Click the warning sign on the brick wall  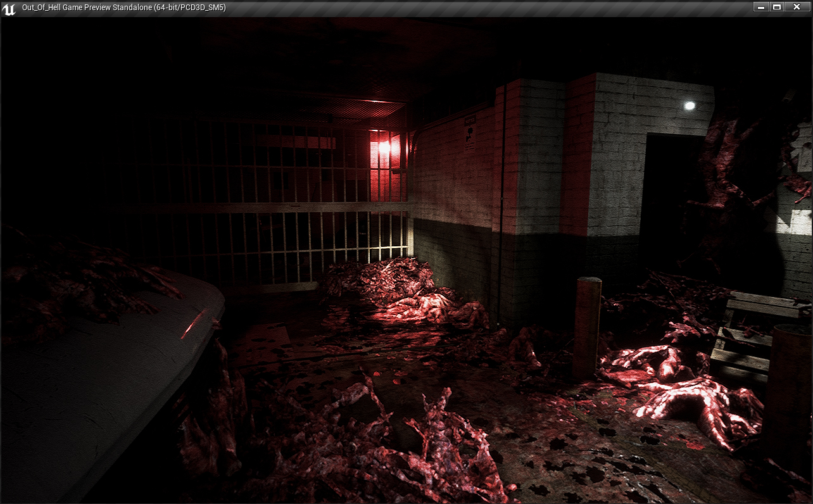(470, 134)
